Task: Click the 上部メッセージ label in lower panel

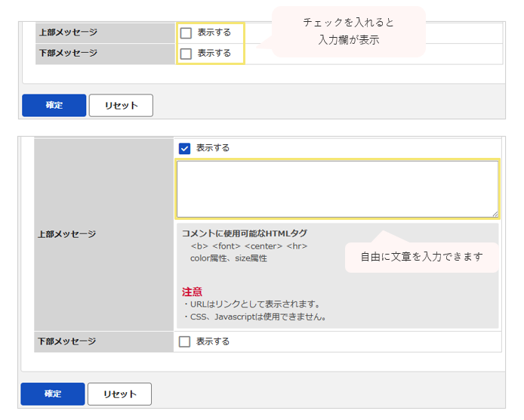Action: coord(67,234)
